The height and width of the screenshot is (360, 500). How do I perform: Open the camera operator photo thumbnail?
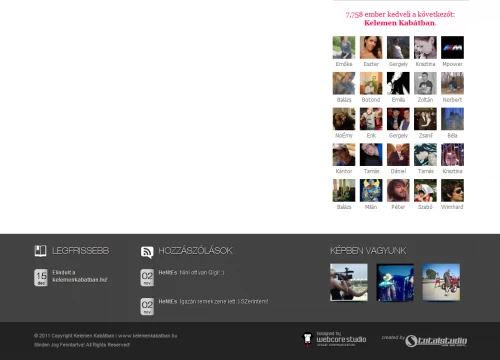tap(349, 282)
